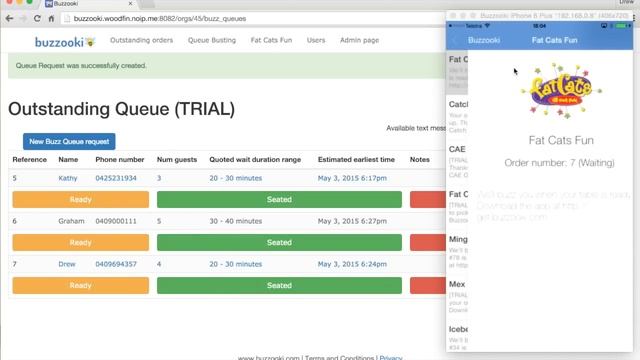Click phone number 0409694357

116,264
